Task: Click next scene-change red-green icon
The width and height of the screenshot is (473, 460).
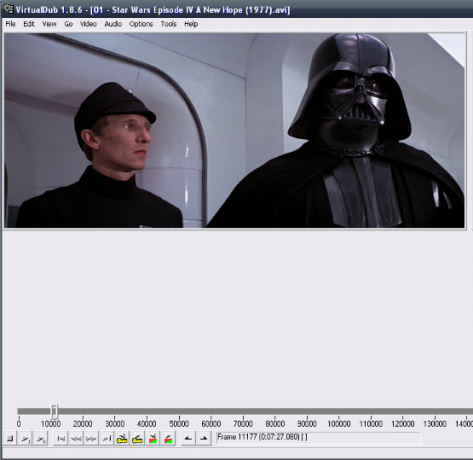Action: pos(168,439)
